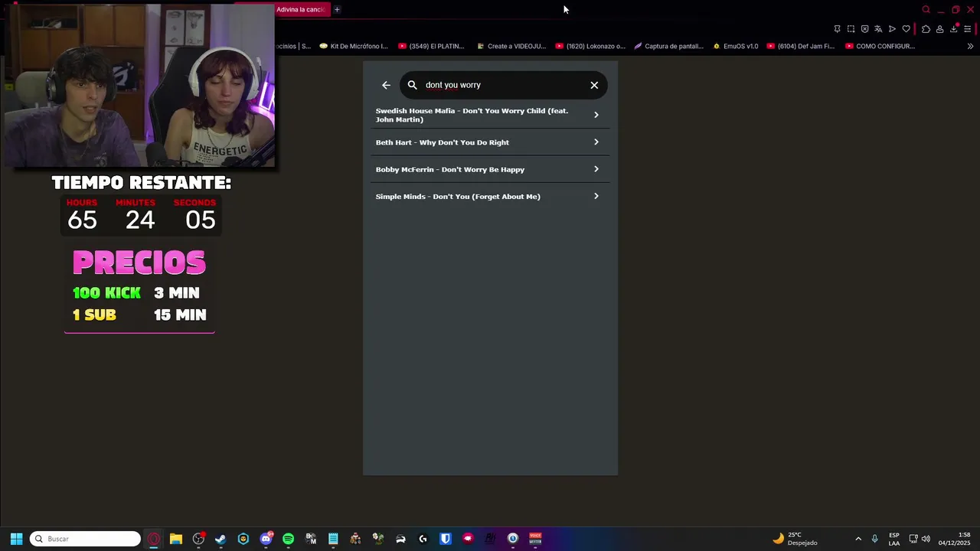Click the ad blocker shield icon
Screen dimensions: 980x551
click(x=864, y=29)
